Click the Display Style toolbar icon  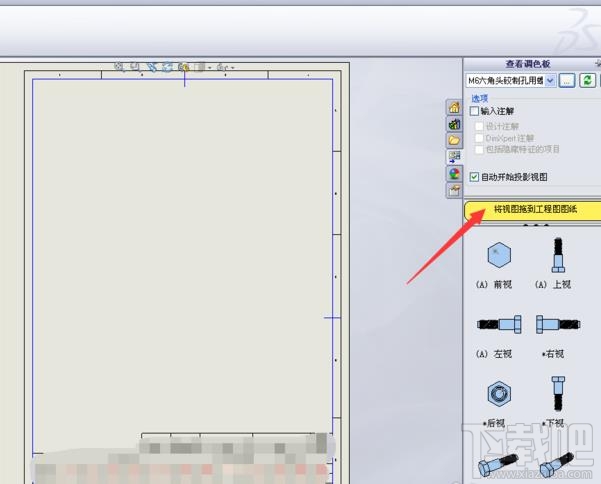199,67
